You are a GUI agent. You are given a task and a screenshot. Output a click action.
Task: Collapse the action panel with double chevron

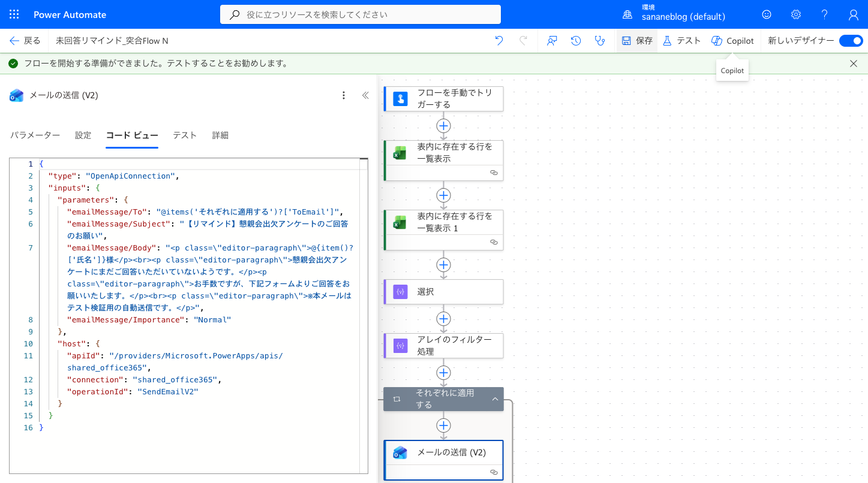[x=365, y=95]
